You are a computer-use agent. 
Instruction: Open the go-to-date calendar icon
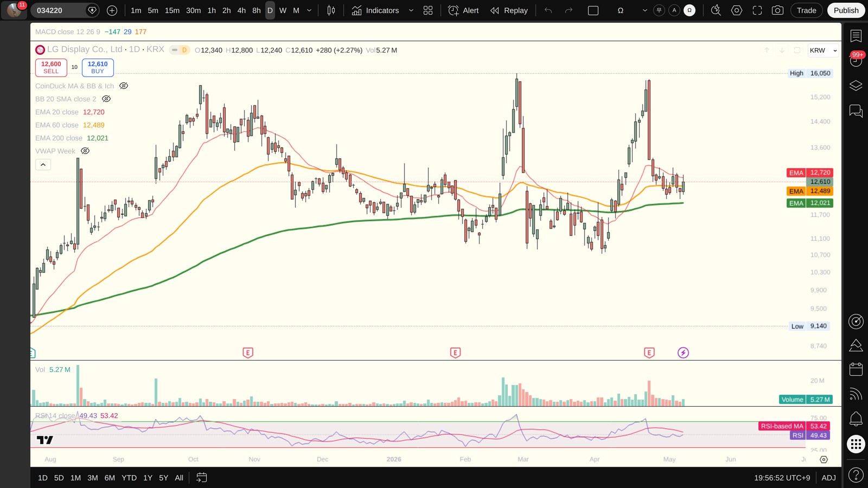click(202, 478)
